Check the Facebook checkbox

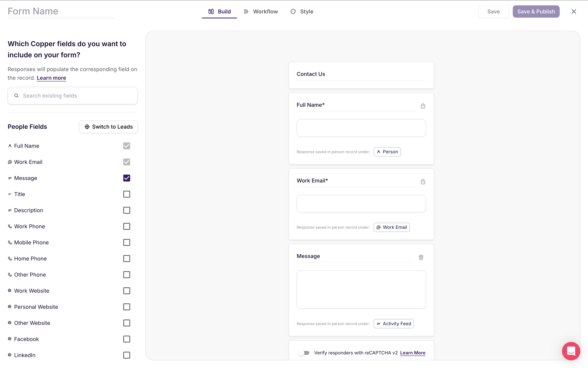[127, 339]
